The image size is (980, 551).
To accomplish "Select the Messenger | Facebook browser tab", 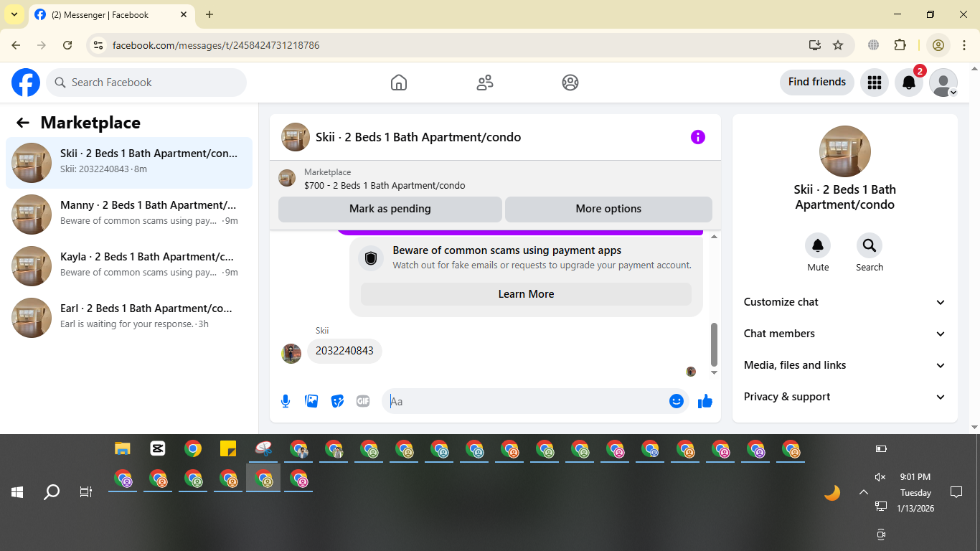I will [111, 14].
